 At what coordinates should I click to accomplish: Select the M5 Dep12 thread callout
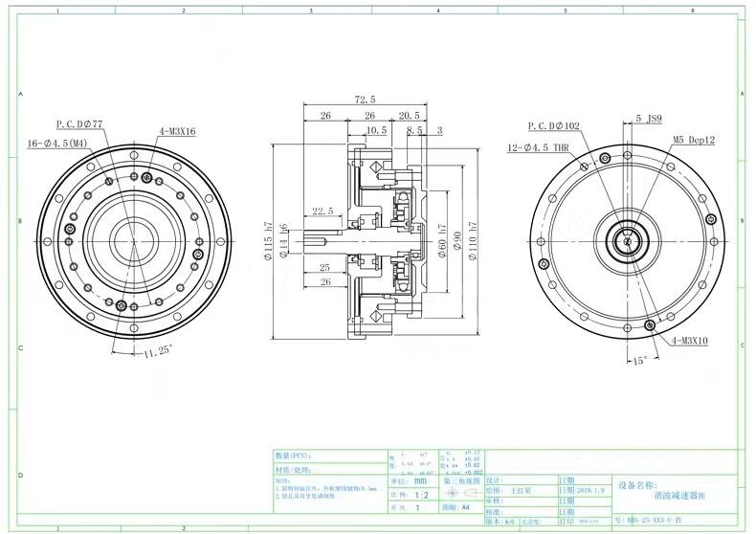[694, 140]
